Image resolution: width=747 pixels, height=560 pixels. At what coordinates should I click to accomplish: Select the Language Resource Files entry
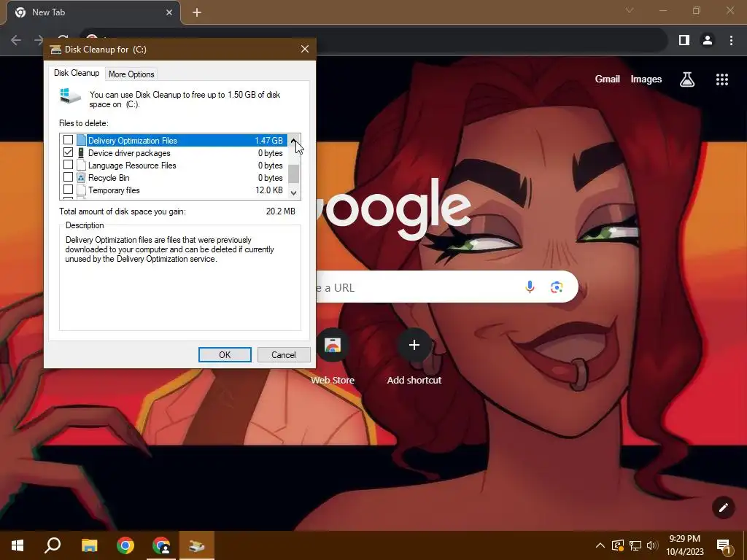[x=174, y=166]
